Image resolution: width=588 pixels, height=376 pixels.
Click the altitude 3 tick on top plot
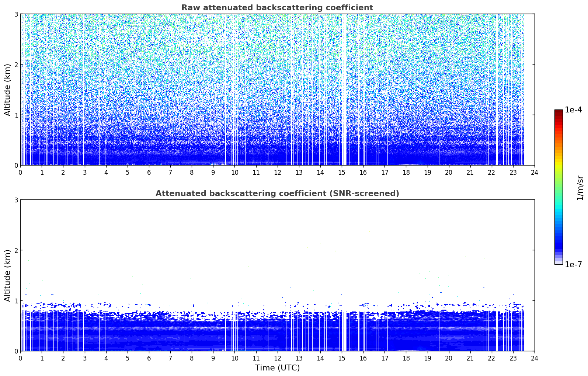(x=16, y=14)
